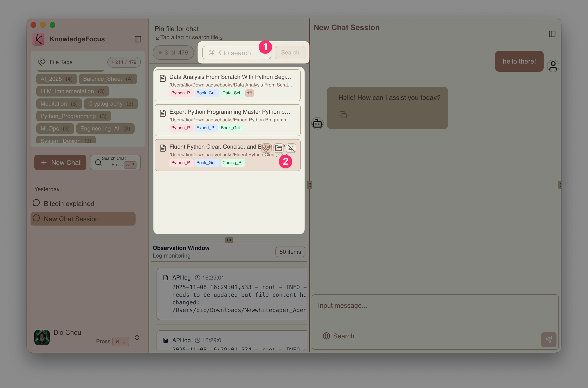Click the Search button beside the search field
588x388 pixels.
[x=290, y=53]
